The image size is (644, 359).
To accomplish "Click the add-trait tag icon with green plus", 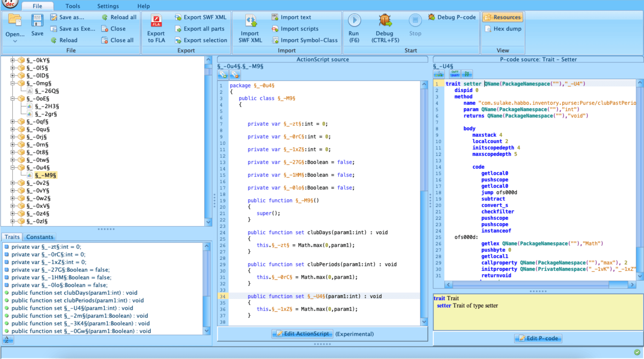I will coord(223,75).
